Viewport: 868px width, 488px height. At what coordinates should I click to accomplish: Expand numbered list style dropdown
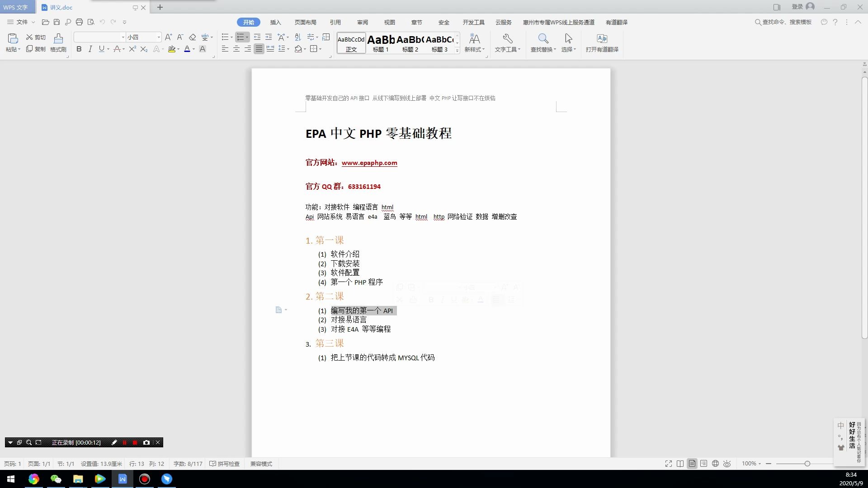coord(247,38)
